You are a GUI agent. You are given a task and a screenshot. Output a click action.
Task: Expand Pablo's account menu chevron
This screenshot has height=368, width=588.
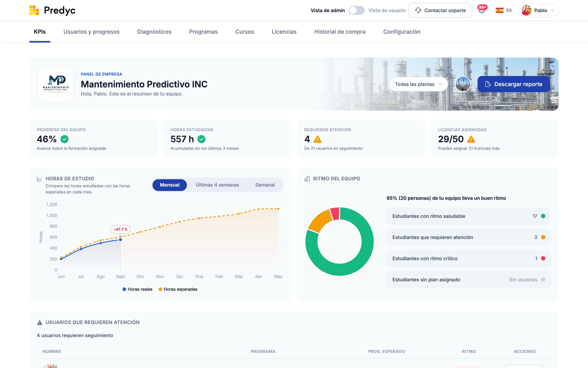point(553,10)
